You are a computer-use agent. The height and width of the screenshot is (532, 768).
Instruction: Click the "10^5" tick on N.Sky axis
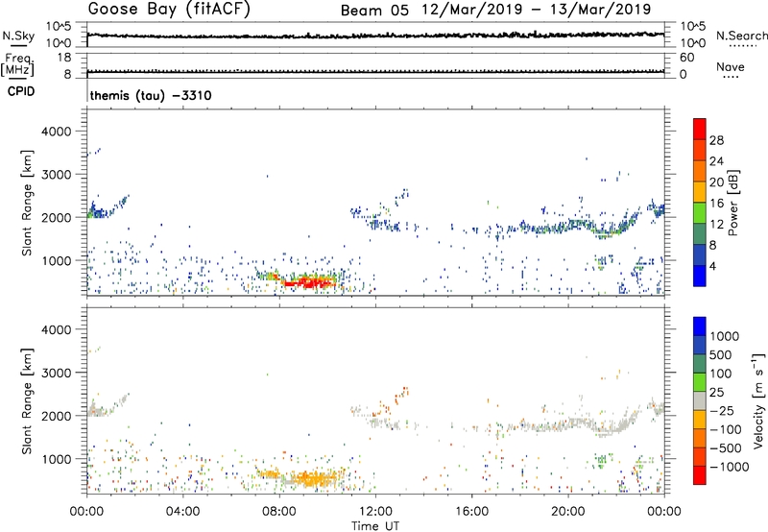click(59, 27)
